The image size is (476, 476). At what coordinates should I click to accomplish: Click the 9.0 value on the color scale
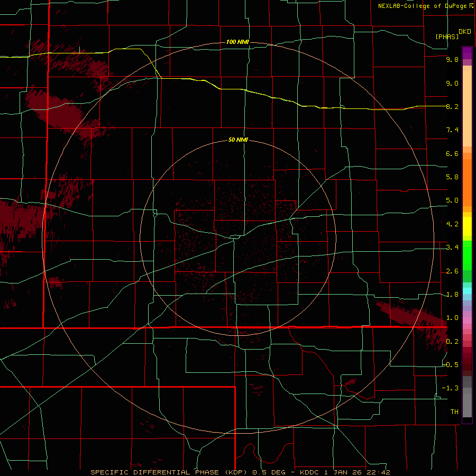452,83
